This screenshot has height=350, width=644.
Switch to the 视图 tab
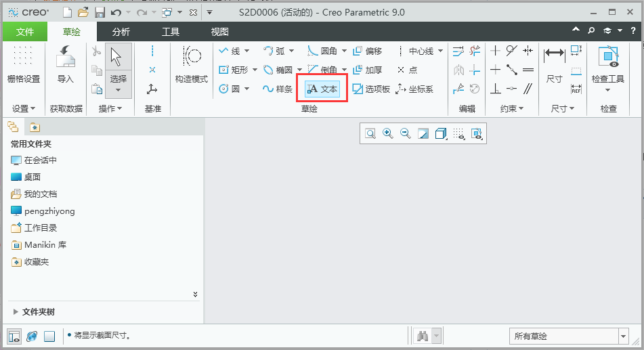[x=219, y=32]
